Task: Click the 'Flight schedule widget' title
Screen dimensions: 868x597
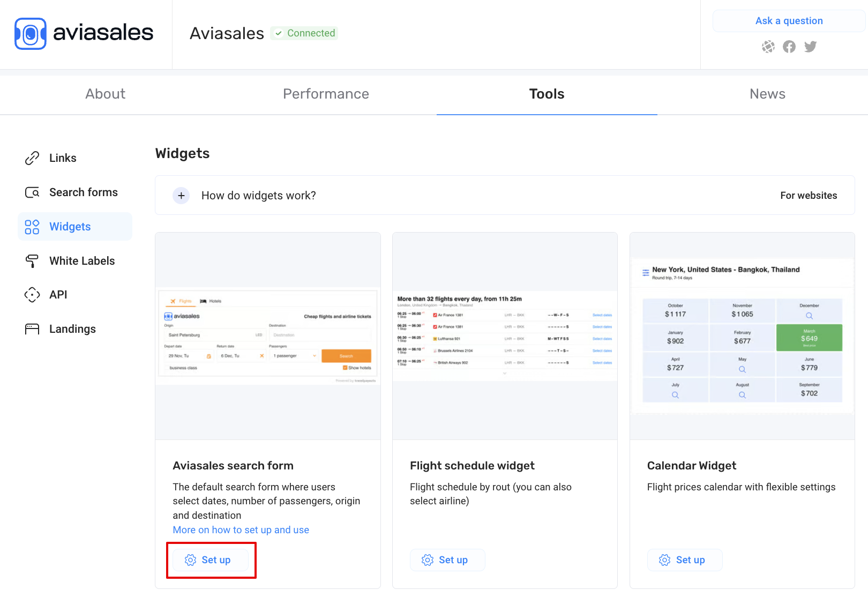Action: coord(472,466)
